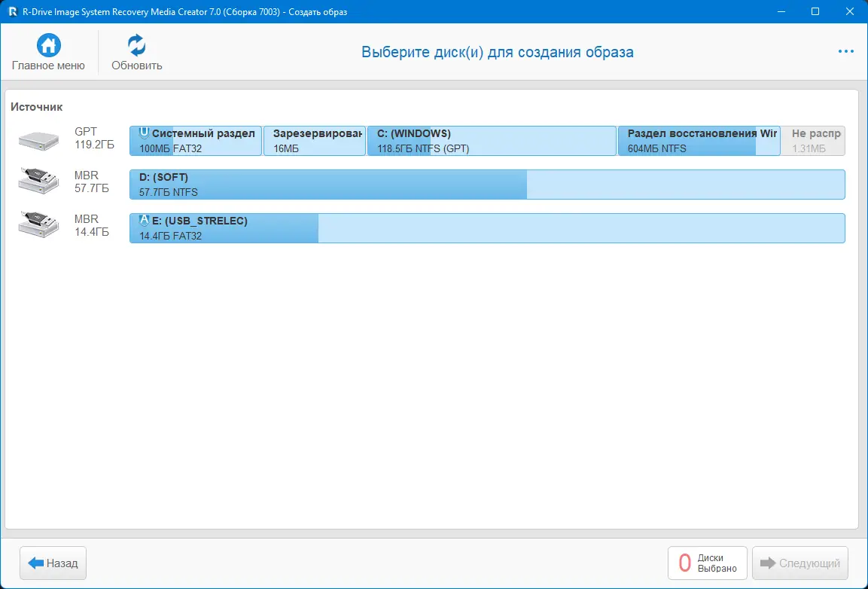Image resolution: width=868 pixels, height=589 pixels.
Task: Close the R-Drive Image window
Action: point(850,11)
